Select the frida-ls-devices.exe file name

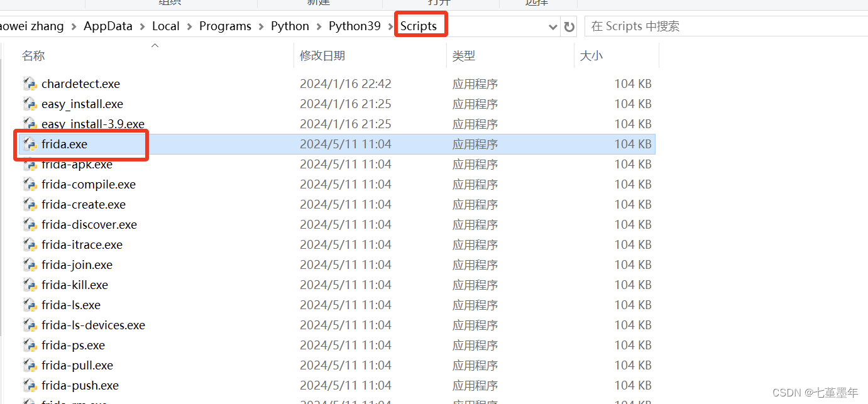coord(93,325)
